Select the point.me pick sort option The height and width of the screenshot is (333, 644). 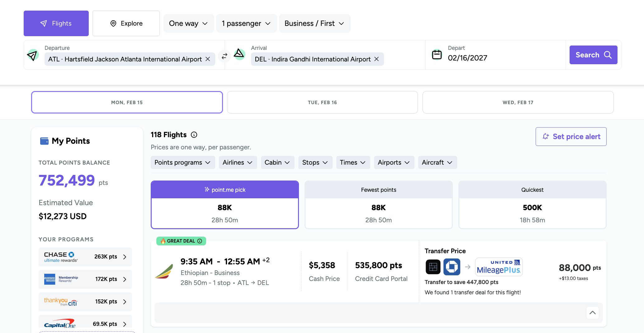[x=225, y=205]
